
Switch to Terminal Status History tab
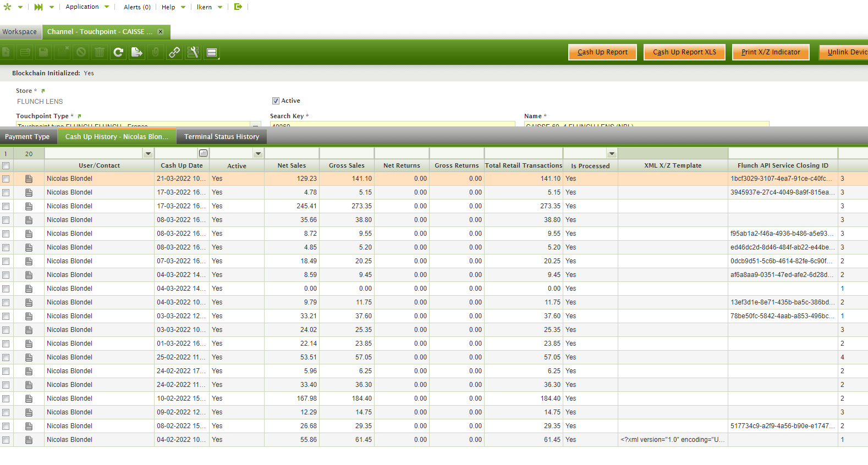pyautogui.click(x=221, y=136)
